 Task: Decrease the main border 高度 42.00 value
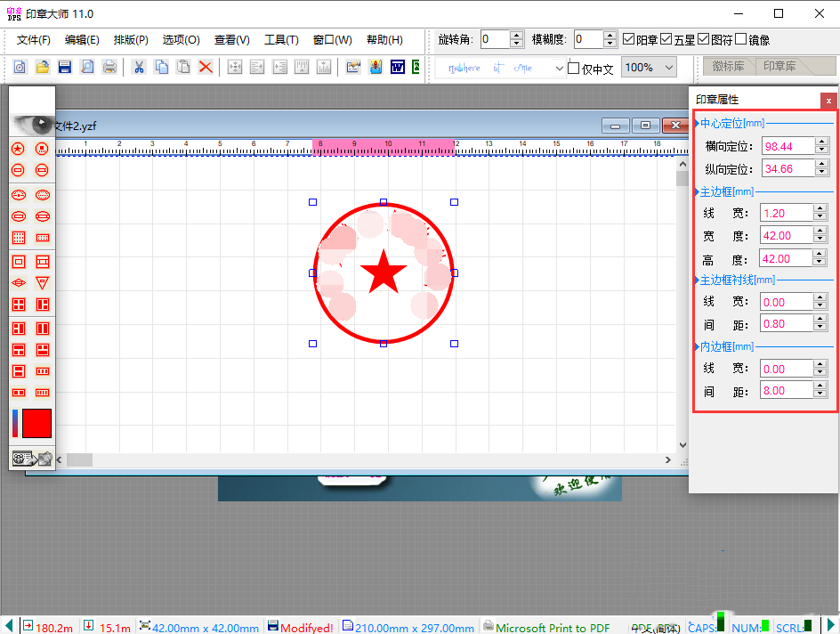point(820,263)
